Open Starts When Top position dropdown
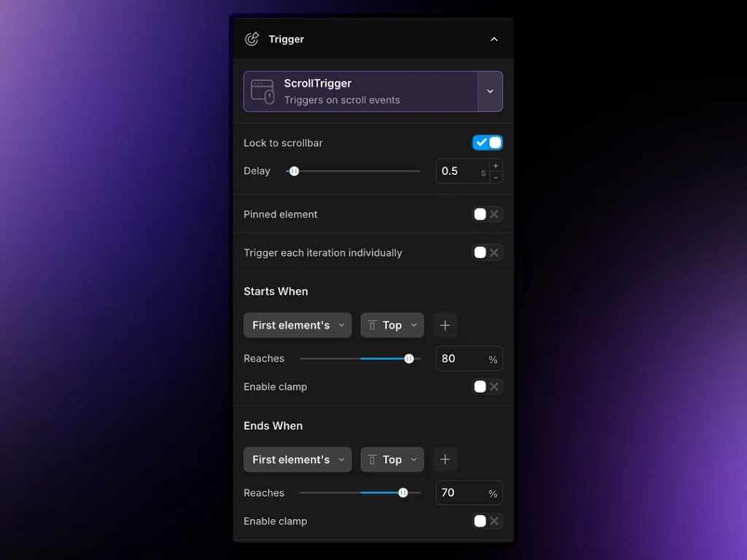This screenshot has height=560, width=747. (x=392, y=325)
